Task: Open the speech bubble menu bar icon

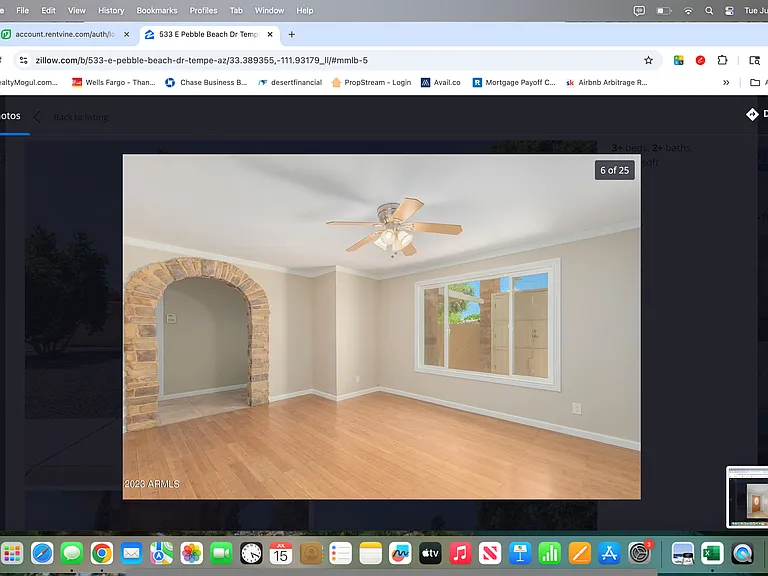Action: pyautogui.click(x=639, y=10)
